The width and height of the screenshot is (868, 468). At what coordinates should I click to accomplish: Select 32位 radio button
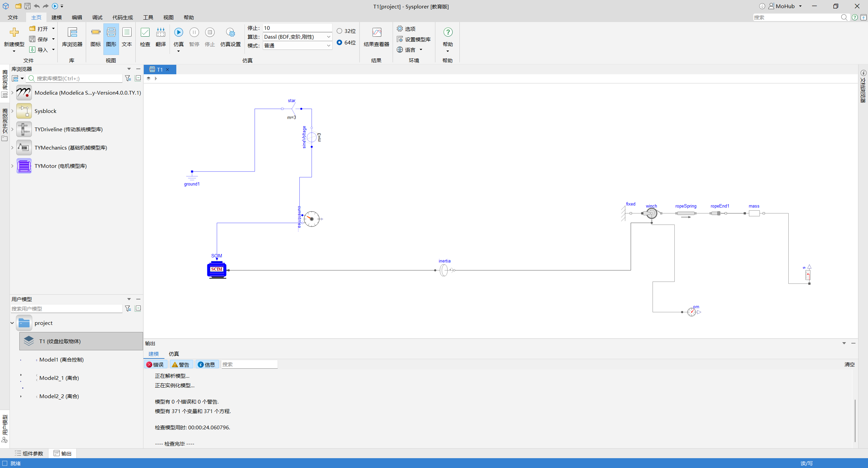point(339,31)
